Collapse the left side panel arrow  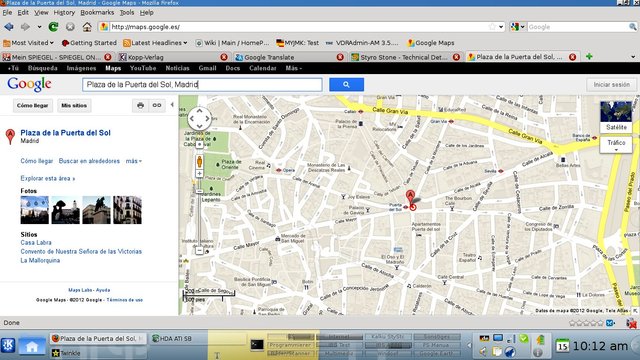[x=172, y=105]
